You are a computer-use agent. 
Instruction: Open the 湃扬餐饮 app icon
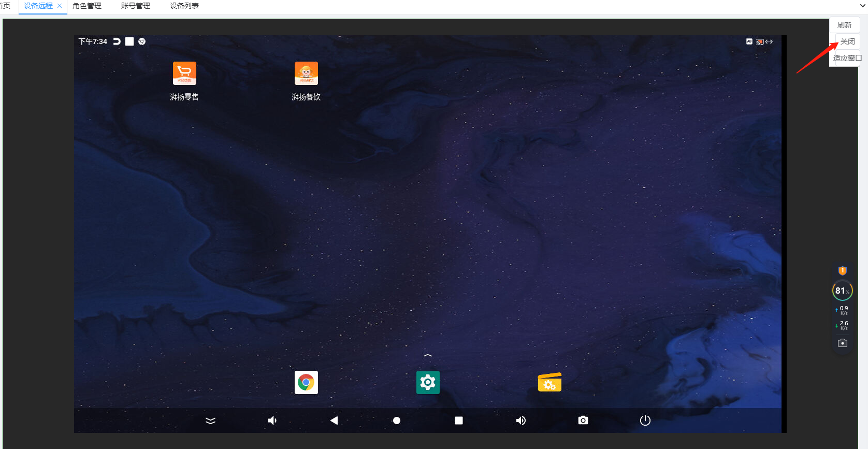(306, 73)
